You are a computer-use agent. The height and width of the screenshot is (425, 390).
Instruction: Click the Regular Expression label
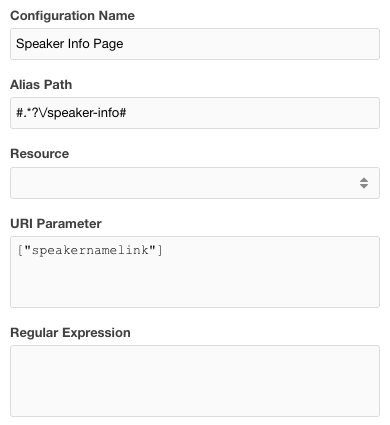(x=70, y=333)
